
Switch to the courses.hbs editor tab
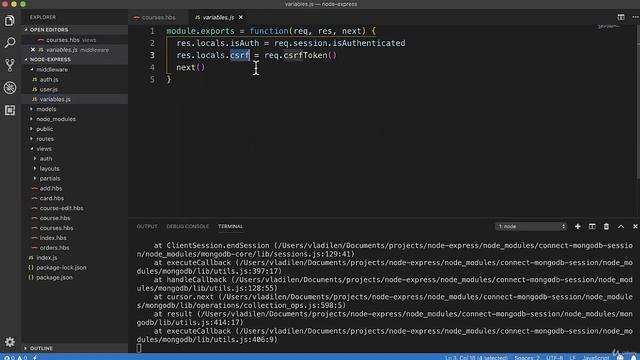click(x=158, y=18)
